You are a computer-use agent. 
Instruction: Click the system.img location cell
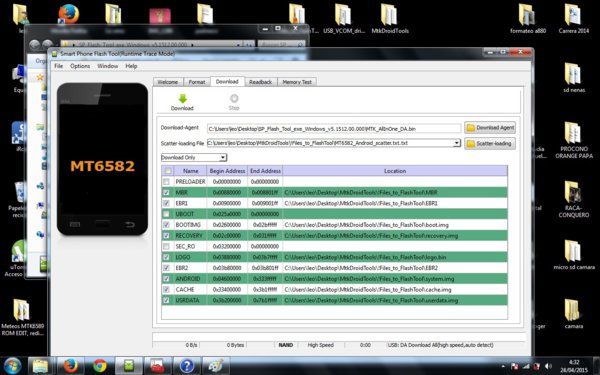(x=395, y=279)
